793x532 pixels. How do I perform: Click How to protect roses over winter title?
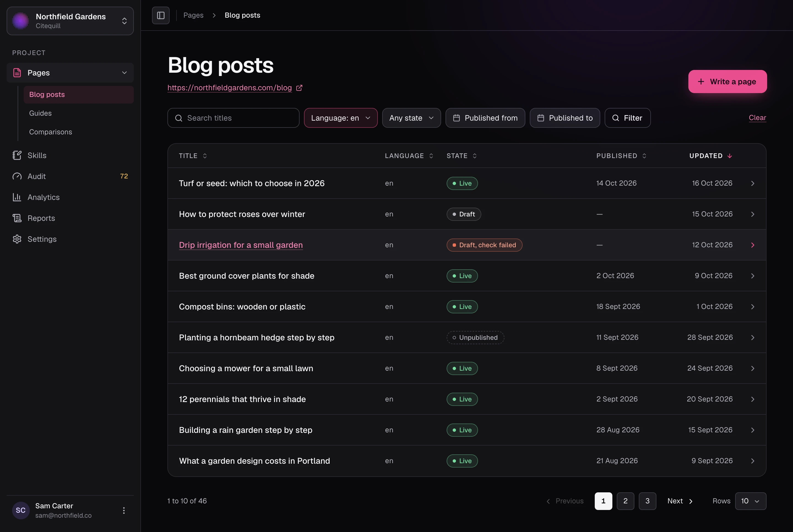pyautogui.click(x=242, y=214)
